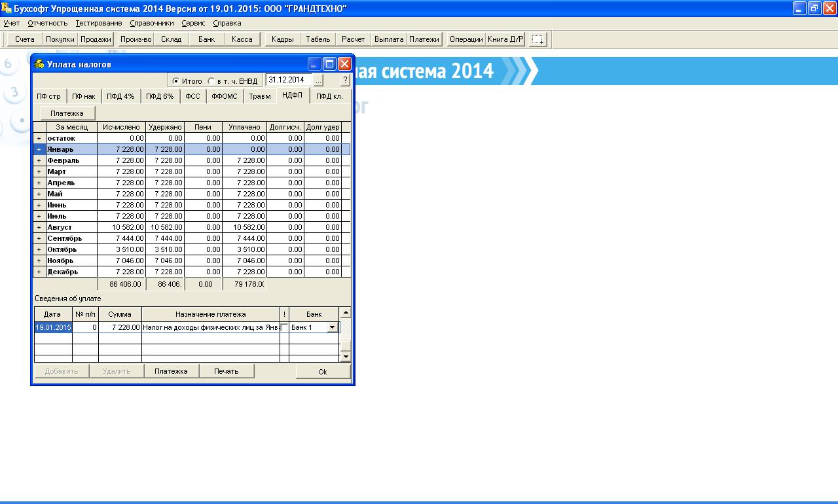Open the Касса toolbar section
Screen dimensions: 838x504
(242, 39)
